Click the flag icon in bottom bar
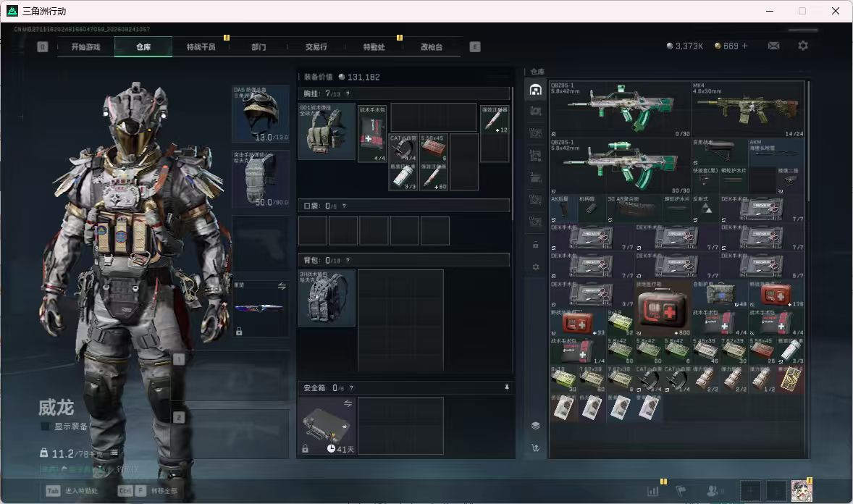This screenshot has height=504, width=853. click(681, 491)
